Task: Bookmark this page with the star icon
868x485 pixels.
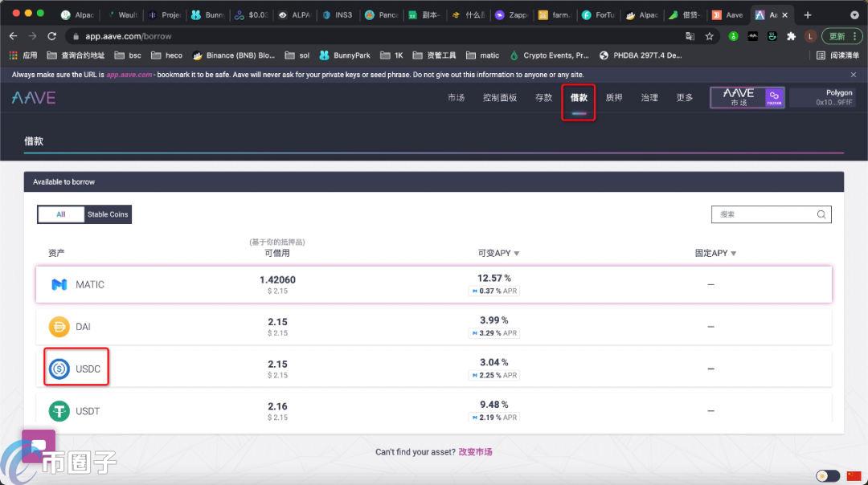Action: click(709, 36)
